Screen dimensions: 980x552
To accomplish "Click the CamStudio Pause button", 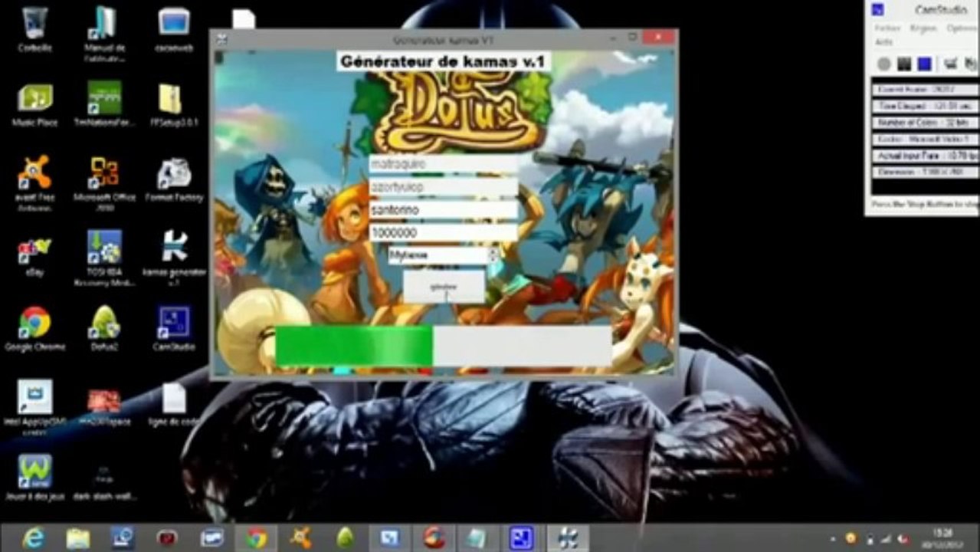I will [x=905, y=64].
